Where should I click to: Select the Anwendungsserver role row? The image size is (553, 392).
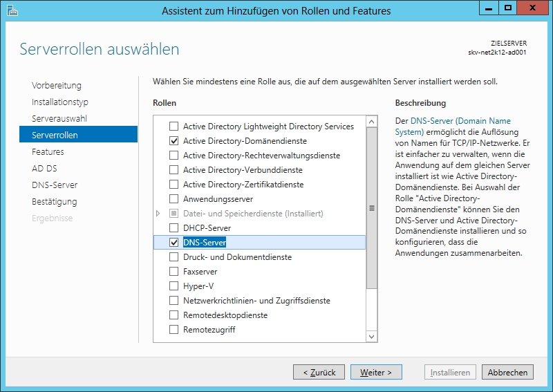[218, 199]
